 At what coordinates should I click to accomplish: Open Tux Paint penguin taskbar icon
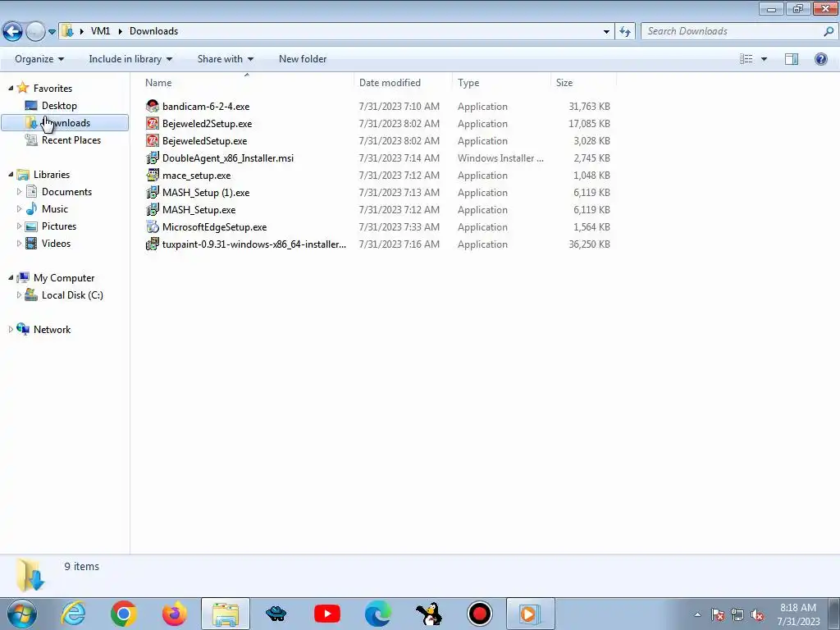(x=428, y=614)
